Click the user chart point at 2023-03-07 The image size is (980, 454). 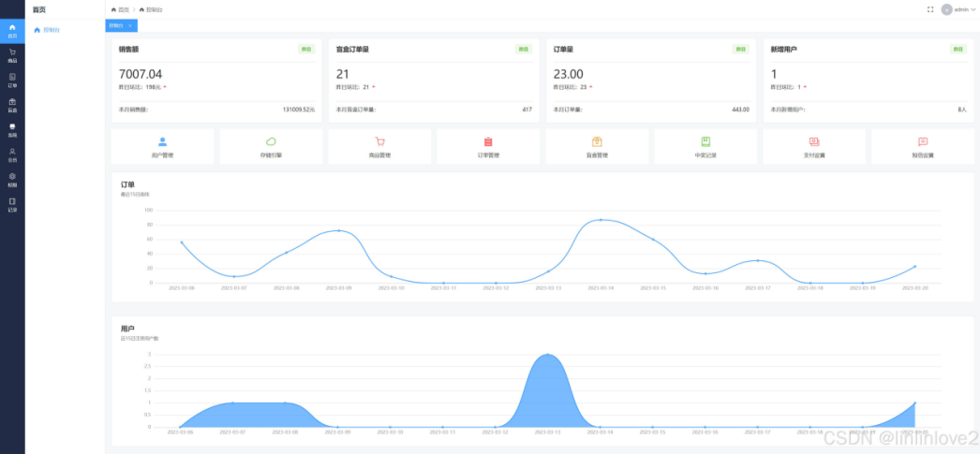click(x=233, y=403)
